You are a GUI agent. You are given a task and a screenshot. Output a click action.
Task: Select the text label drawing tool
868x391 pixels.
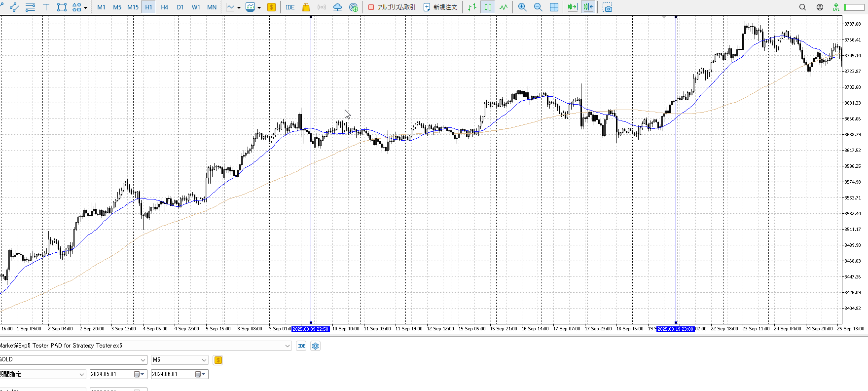[x=46, y=7]
